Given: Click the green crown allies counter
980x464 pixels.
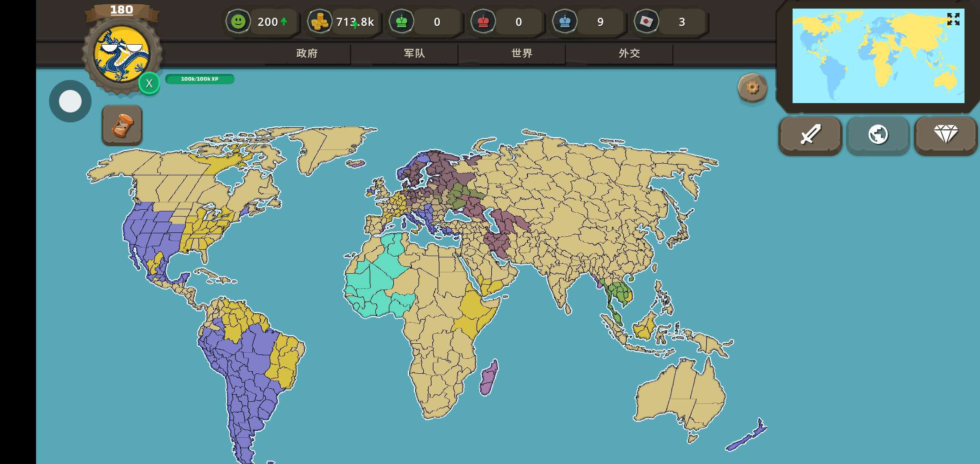Looking at the screenshot, I should 401,21.
